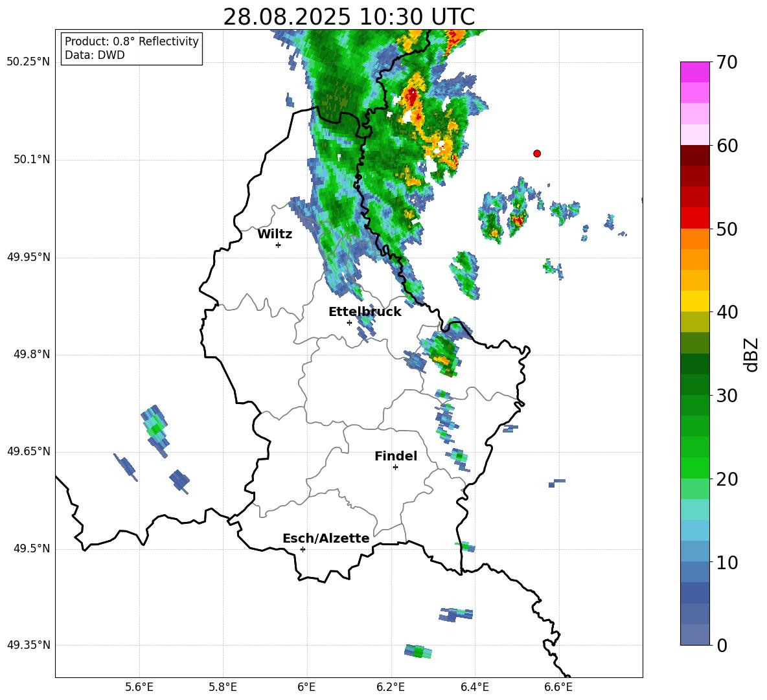767x700 pixels.
Task: Click the colorbar tick label 20
Action: click(727, 480)
